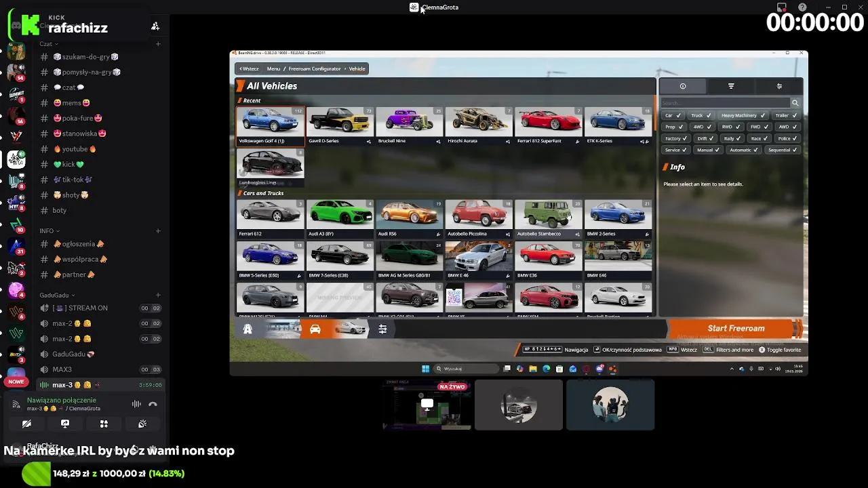Turn off camera in Discord voice panel
This screenshot has height=488, width=868.
tap(26, 424)
